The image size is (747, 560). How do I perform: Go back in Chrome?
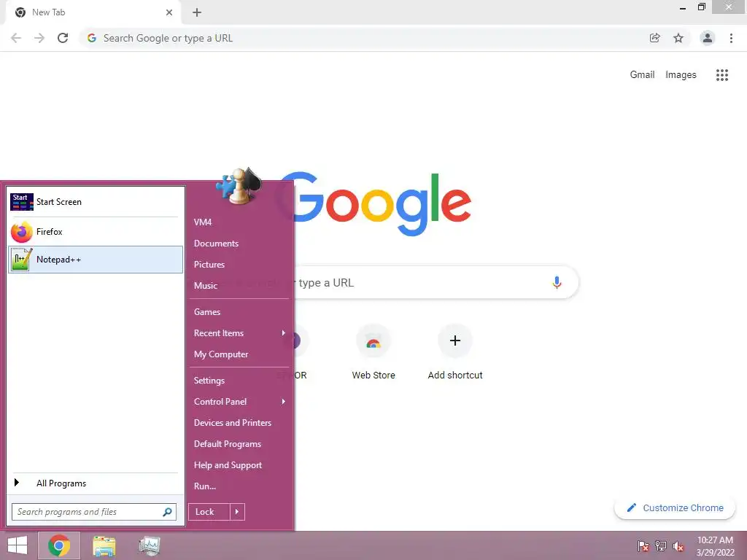(x=16, y=38)
